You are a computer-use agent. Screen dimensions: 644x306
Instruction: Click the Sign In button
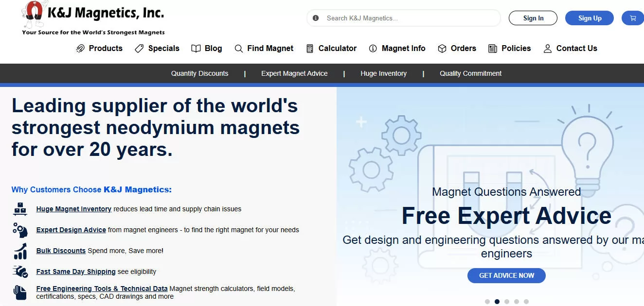(x=533, y=18)
